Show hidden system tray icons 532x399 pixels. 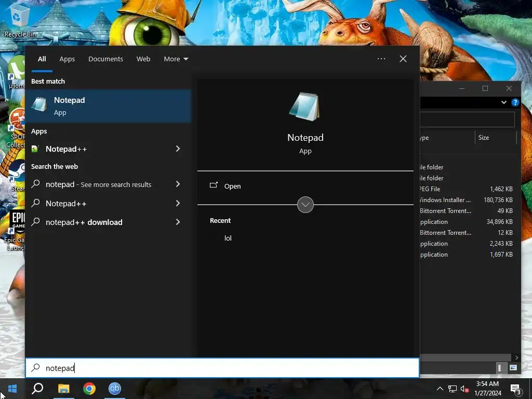(x=440, y=389)
